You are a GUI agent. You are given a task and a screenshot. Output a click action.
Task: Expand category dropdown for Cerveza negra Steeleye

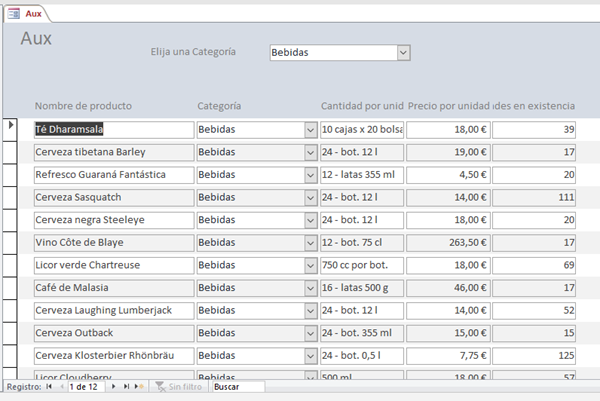(310, 220)
